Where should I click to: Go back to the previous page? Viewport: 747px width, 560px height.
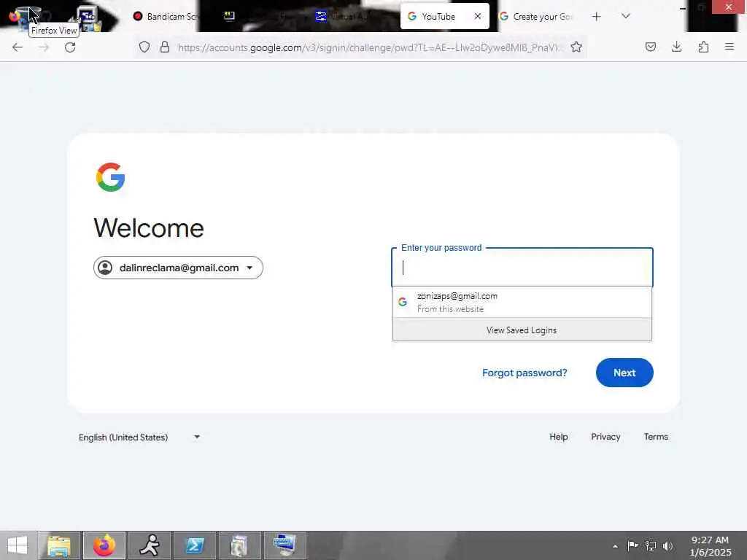click(18, 47)
